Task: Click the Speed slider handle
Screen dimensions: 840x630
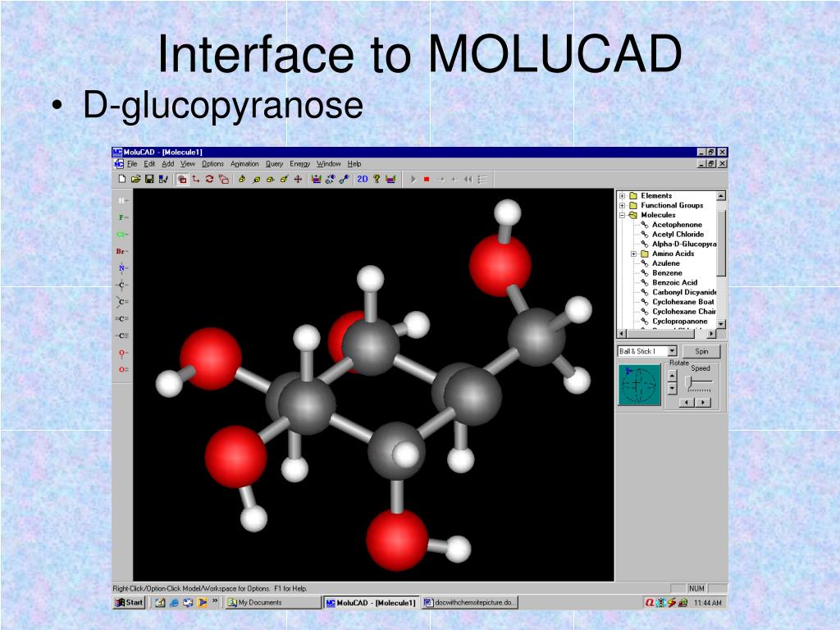Action: point(689,382)
